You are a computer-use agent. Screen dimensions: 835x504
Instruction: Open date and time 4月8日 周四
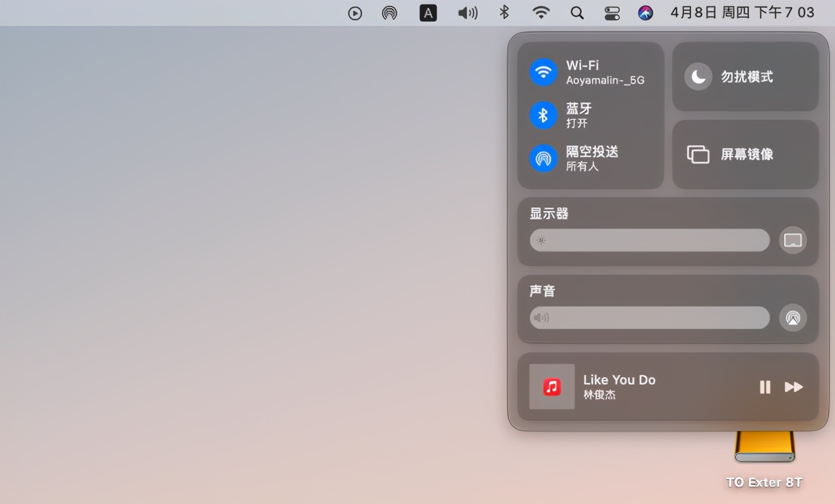742,12
